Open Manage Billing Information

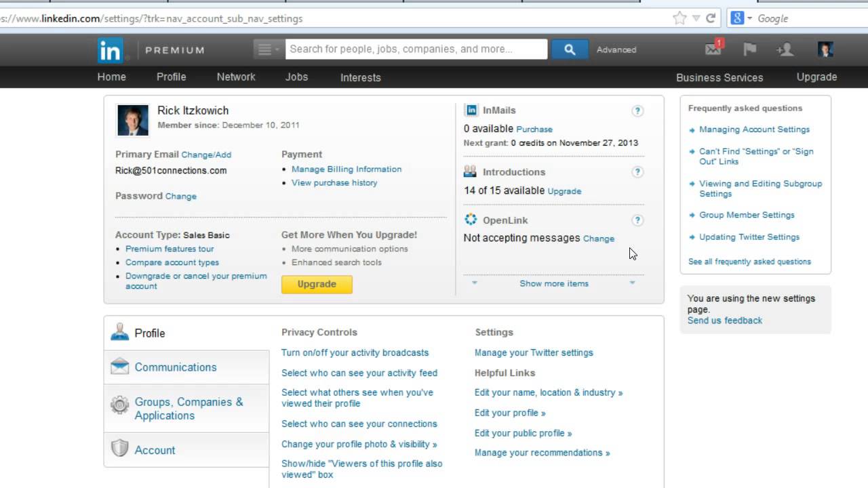coord(347,169)
